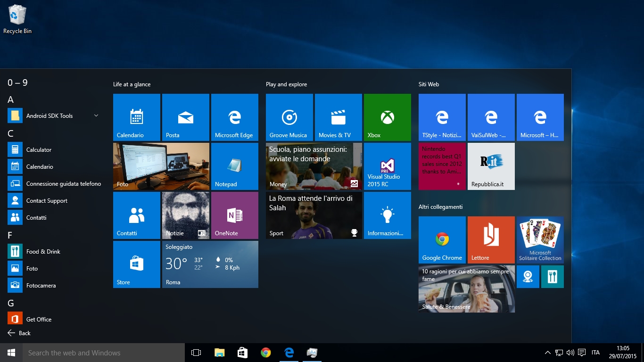
Task: Open Groove Musica
Action: pyautogui.click(x=289, y=117)
